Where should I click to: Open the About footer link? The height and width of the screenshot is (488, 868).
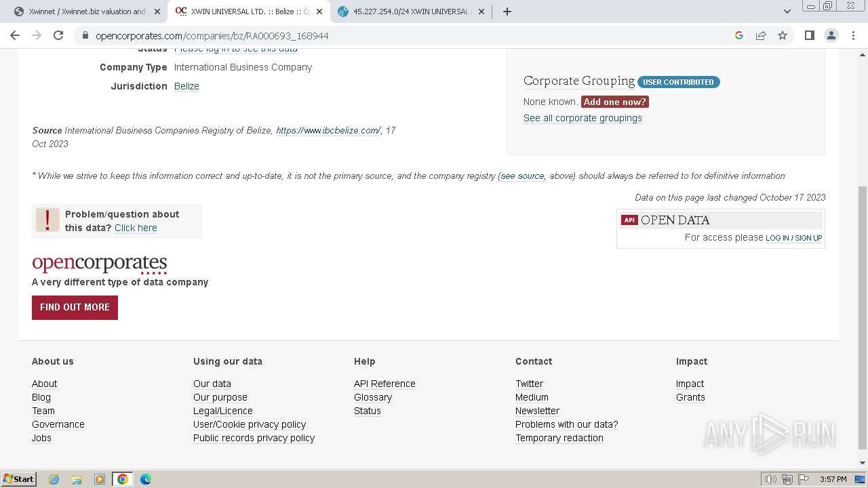[x=45, y=384]
